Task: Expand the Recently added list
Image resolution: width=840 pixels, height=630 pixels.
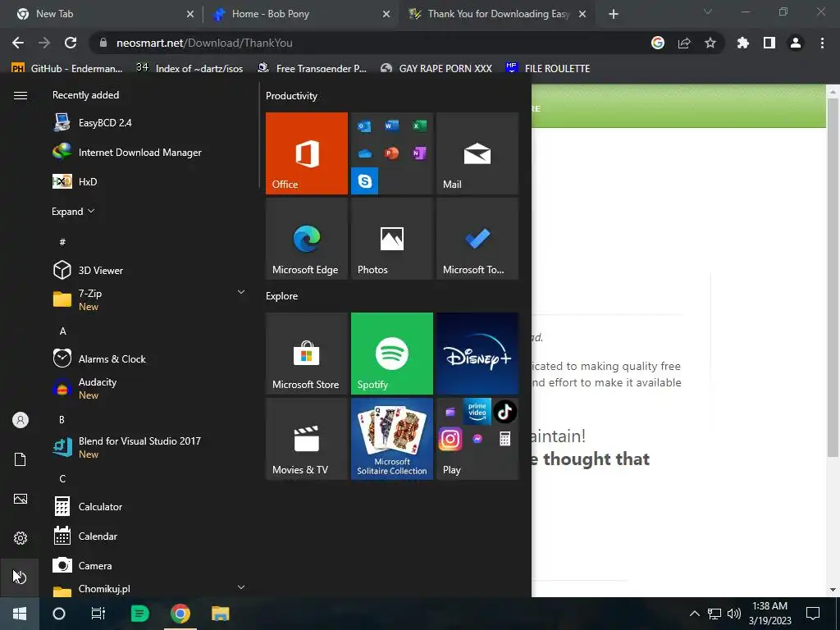Action: click(73, 212)
